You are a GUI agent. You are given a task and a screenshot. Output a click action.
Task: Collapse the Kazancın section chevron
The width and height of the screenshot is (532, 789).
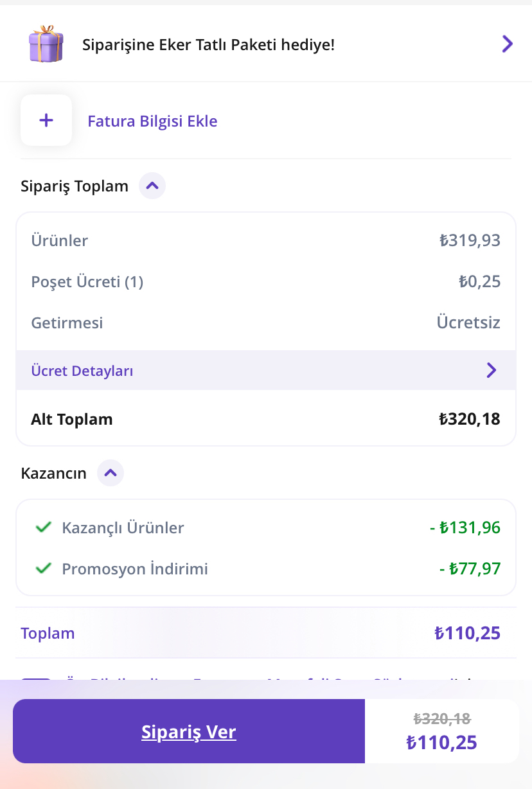[x=111, y=474]
